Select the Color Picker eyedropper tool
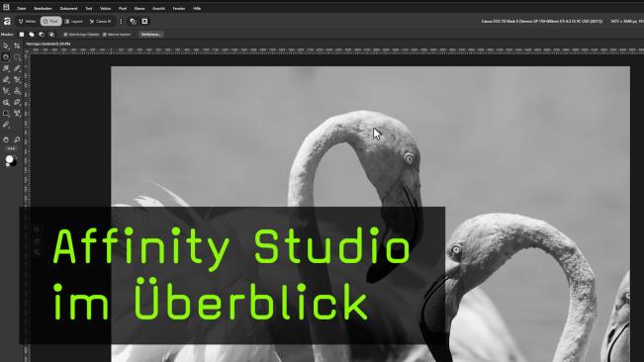This screenshot has width=644, height=362. pyautogui.click(x=6, y=125)
